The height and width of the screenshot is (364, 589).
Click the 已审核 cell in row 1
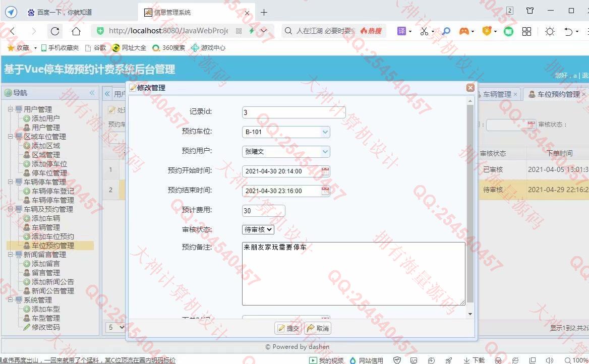pyautogui.click(x=493, y=169)
